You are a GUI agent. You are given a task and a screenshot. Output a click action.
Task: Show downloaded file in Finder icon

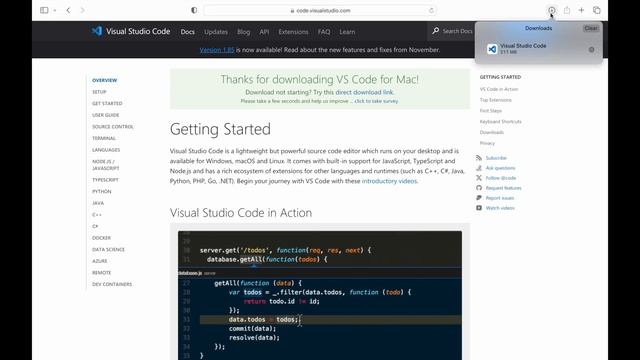coord(591,49)
